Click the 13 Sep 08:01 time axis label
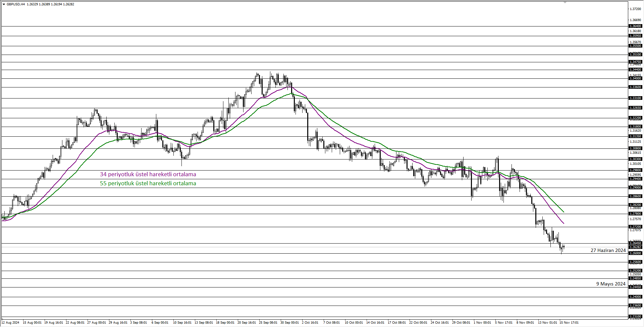This screenshot has width=644, height=327. click(204, 323)
